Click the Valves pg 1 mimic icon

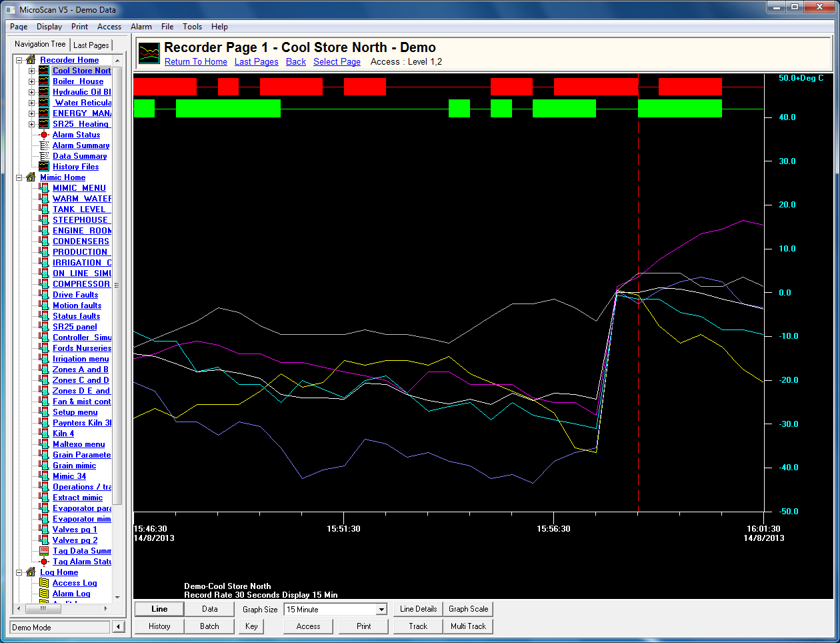[x=44, y=530]
